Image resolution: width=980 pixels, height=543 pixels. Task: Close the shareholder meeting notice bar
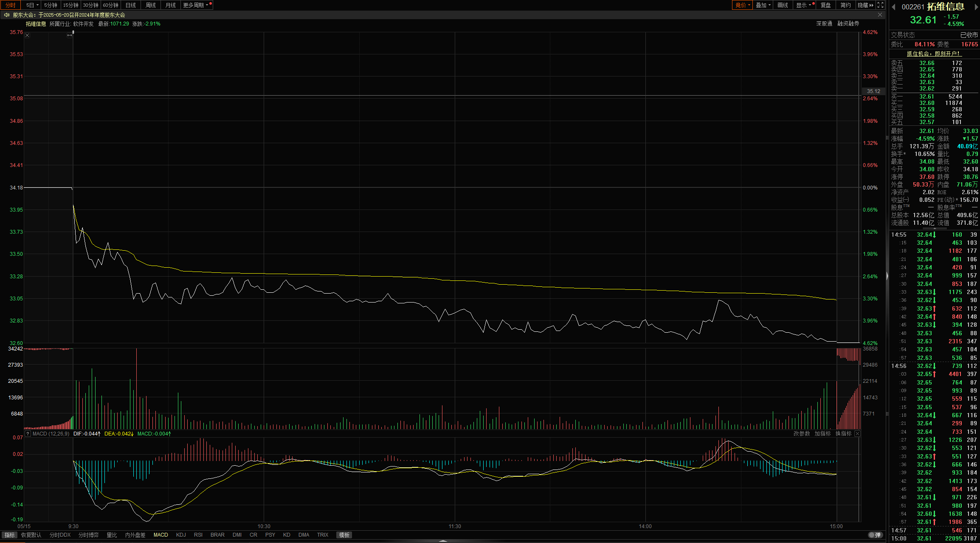(880, 15)
